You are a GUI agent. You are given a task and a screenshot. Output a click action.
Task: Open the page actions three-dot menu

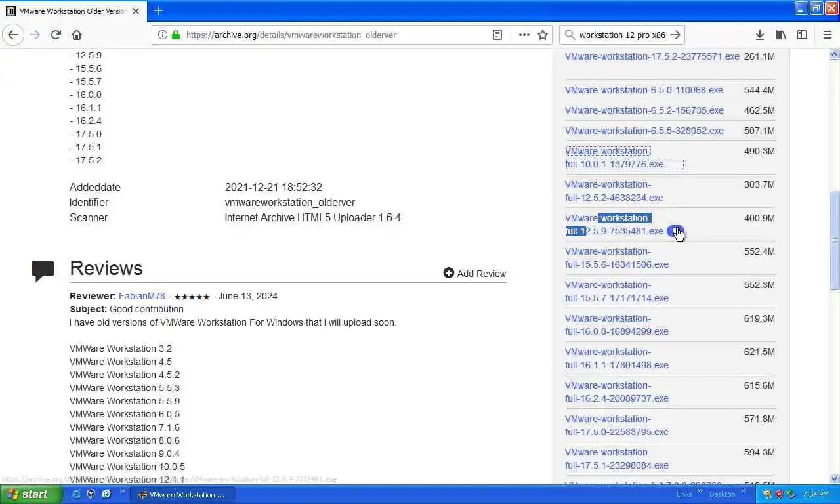click(x=524, y=35)
